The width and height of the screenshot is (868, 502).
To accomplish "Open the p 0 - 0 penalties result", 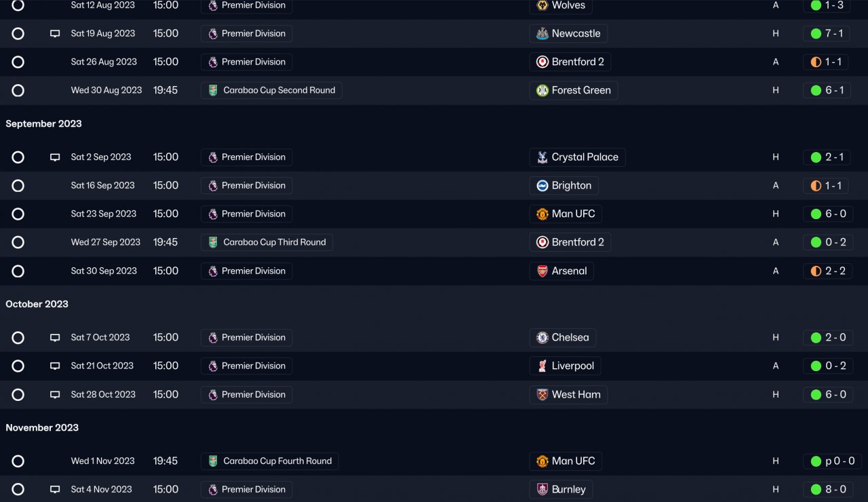I will pos(840,461).
